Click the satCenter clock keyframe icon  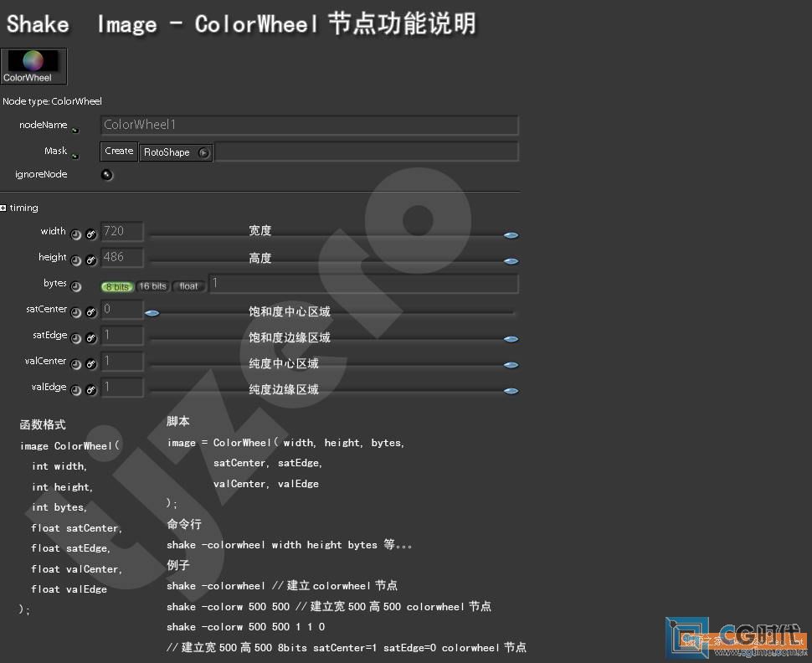click(x=75, y=312)
